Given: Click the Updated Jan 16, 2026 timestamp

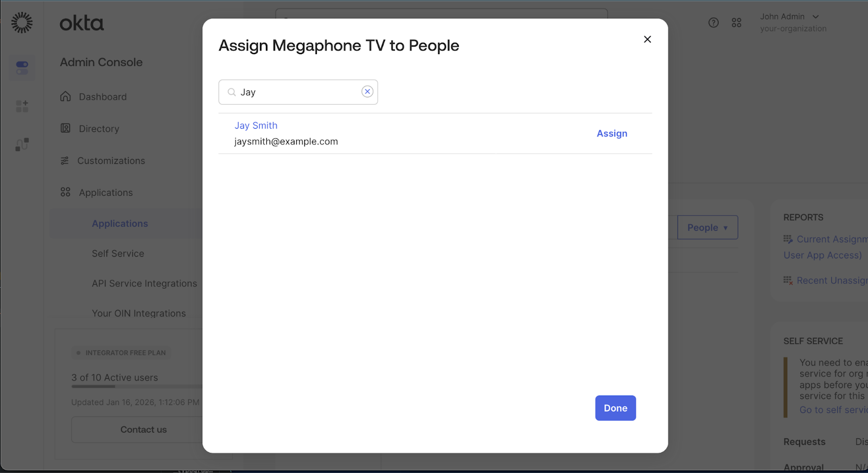Looking at the screenshot, I should pos(135,402).
